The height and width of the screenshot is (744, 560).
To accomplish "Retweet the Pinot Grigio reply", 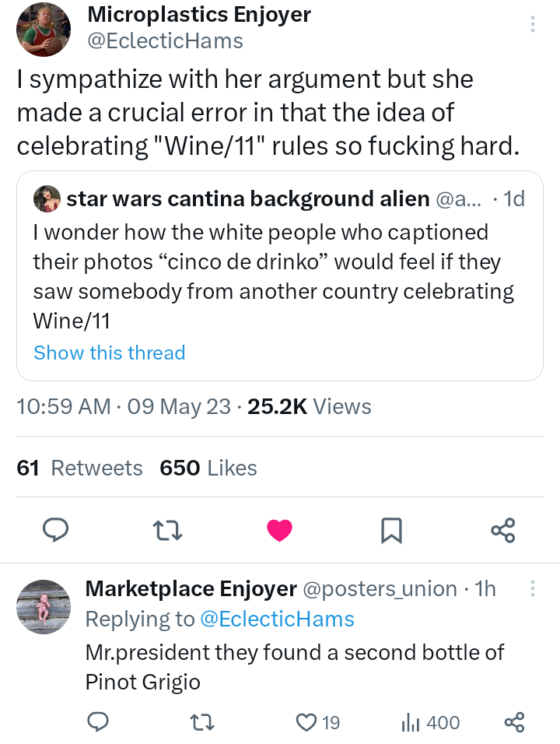I will click(x=203, y=723).
